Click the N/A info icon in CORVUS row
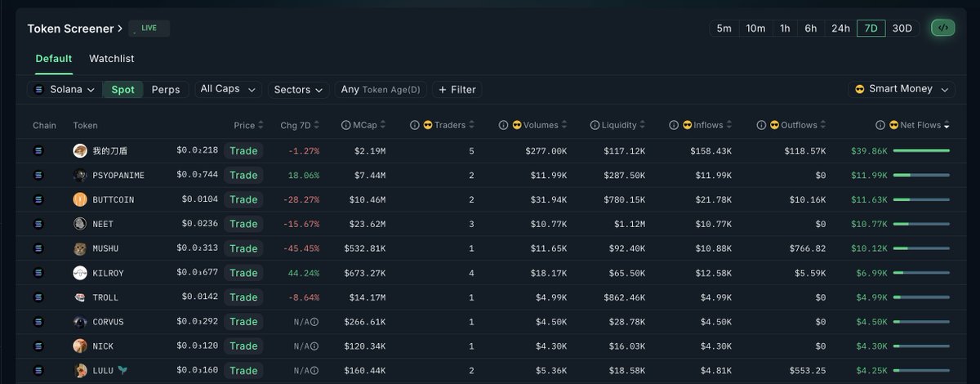The height and width of the screenshot is (384, 980). (x=314, y=322)
